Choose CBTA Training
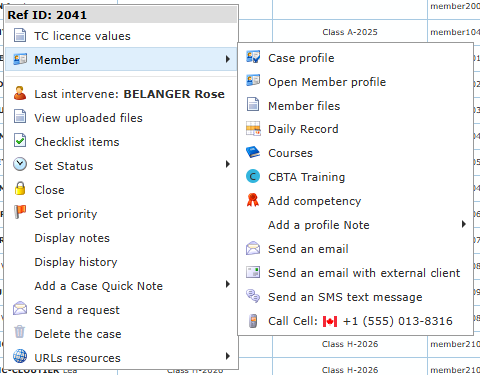Image resolution: width=480 pixels, height=375 pixels. click(355, 177)
